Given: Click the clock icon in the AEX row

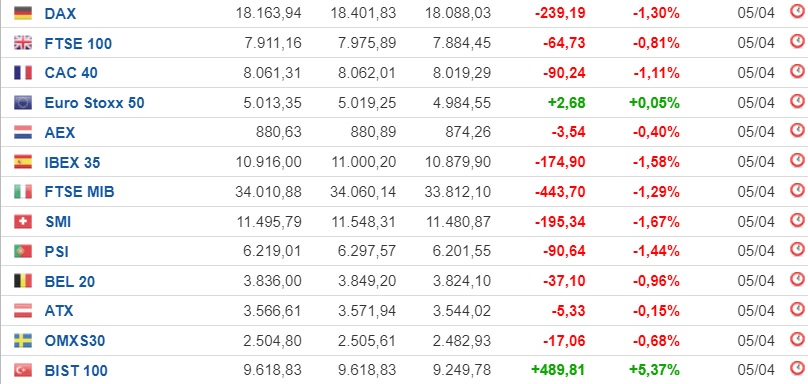Looking at the screenshot, I should 797,130.
